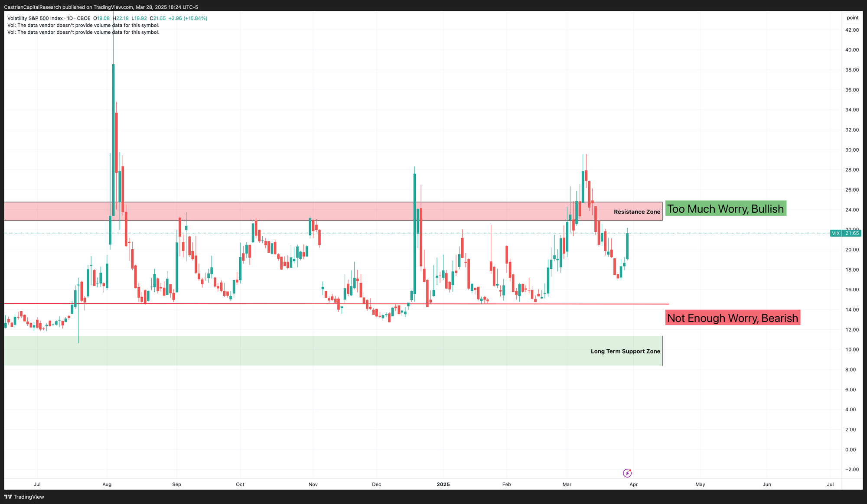The image size is (867, 504).
Task: Click the 'point' unit label on price axis
Action: 852,18
